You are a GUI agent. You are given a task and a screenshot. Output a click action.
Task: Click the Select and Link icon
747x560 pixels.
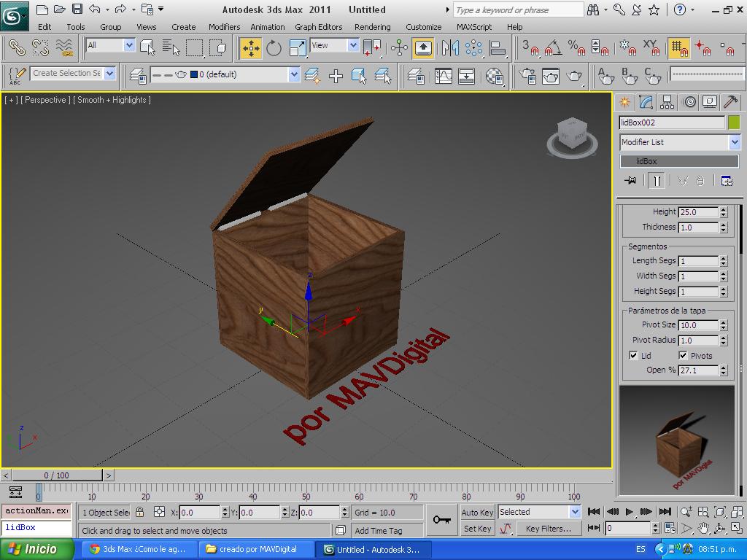coord(17,48)
